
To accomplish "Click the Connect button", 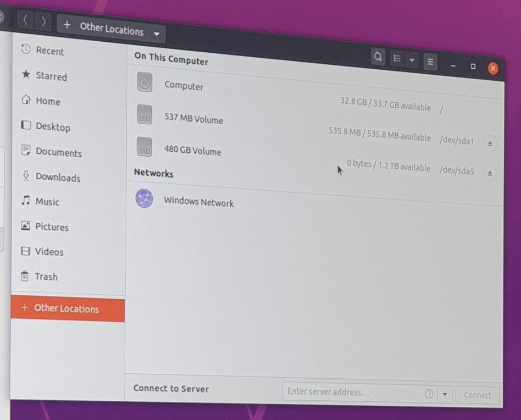I will pyautogui.click(x=478, y=395).
